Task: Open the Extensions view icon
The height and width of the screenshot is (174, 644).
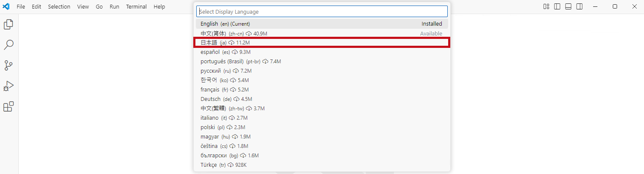Action: tap(9, 106)
